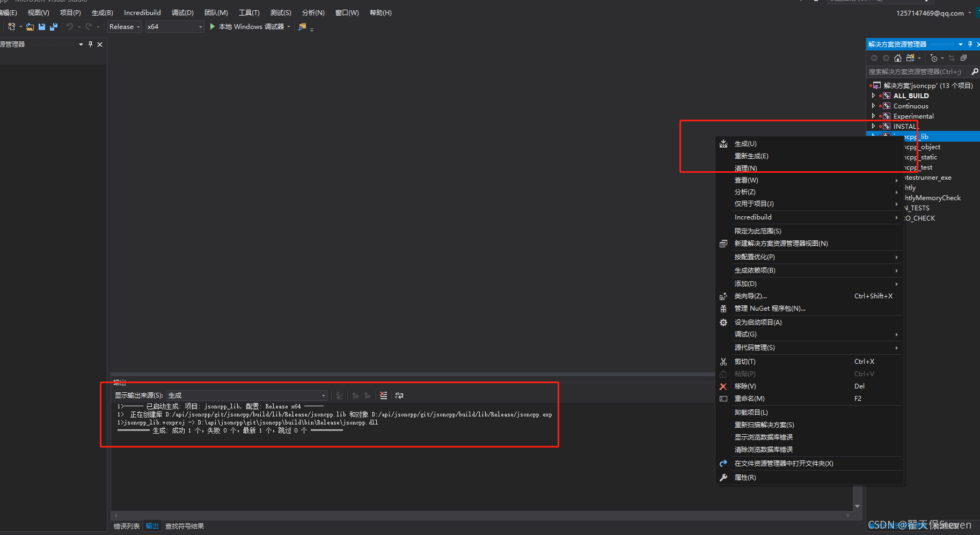Screen dimensions: 980x535
Task: Choose 管理 NuGet 程序包(N) menu entry
Action: 810,309
